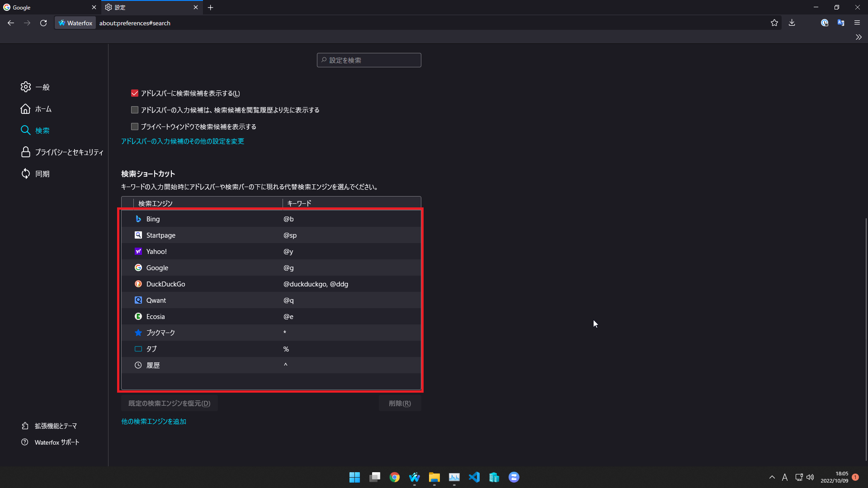Uncheck アドレスバーに検索候補を表示する checkbox

135,93
